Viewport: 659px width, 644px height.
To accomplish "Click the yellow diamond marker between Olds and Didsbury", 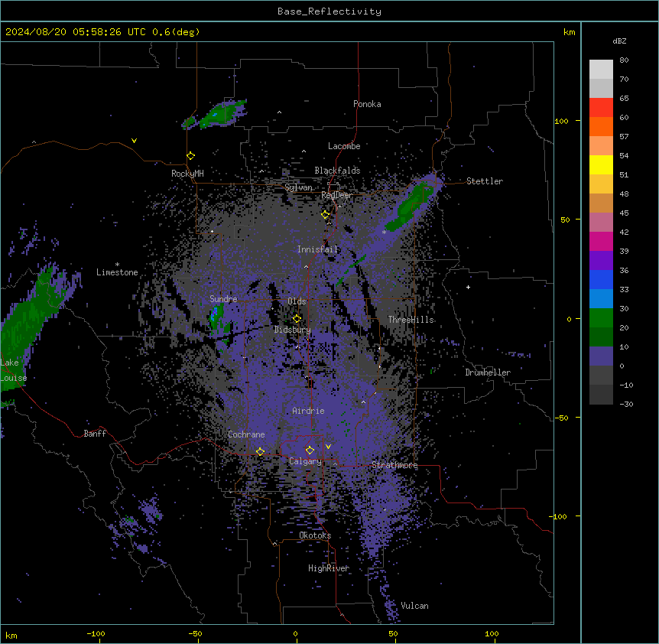I will (x=297, y=318).
